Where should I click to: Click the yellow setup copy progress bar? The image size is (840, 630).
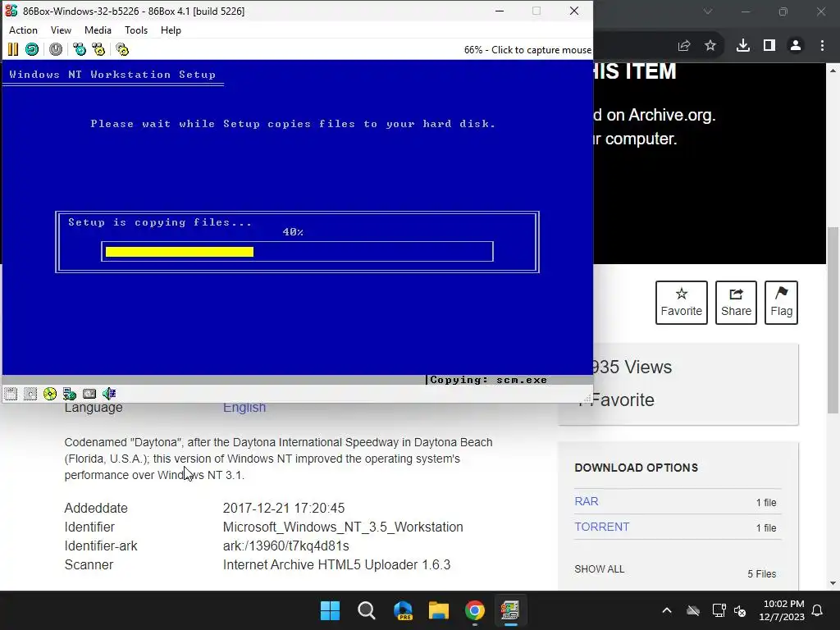tap(180, 252)
